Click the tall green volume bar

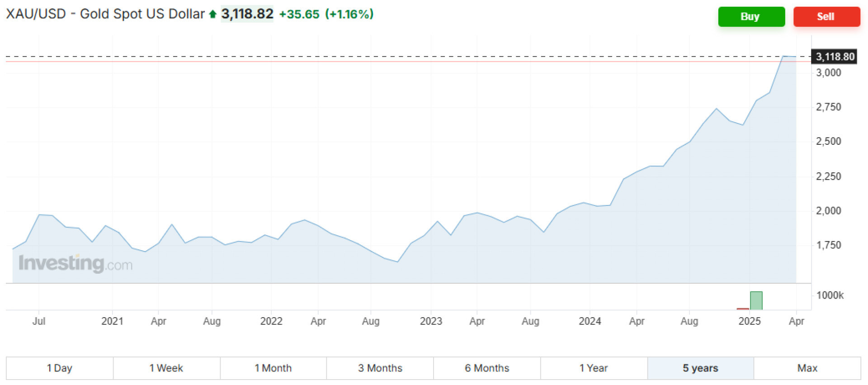pos(756,300)
